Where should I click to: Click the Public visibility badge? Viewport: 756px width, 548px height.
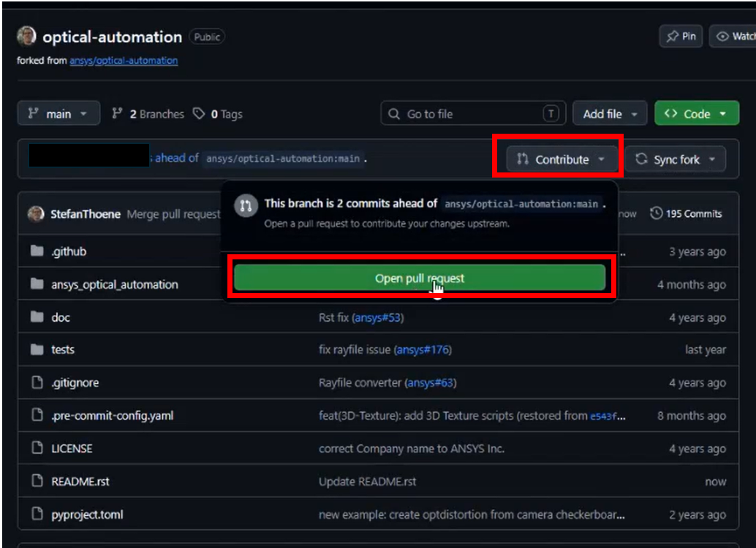(207, 37)
